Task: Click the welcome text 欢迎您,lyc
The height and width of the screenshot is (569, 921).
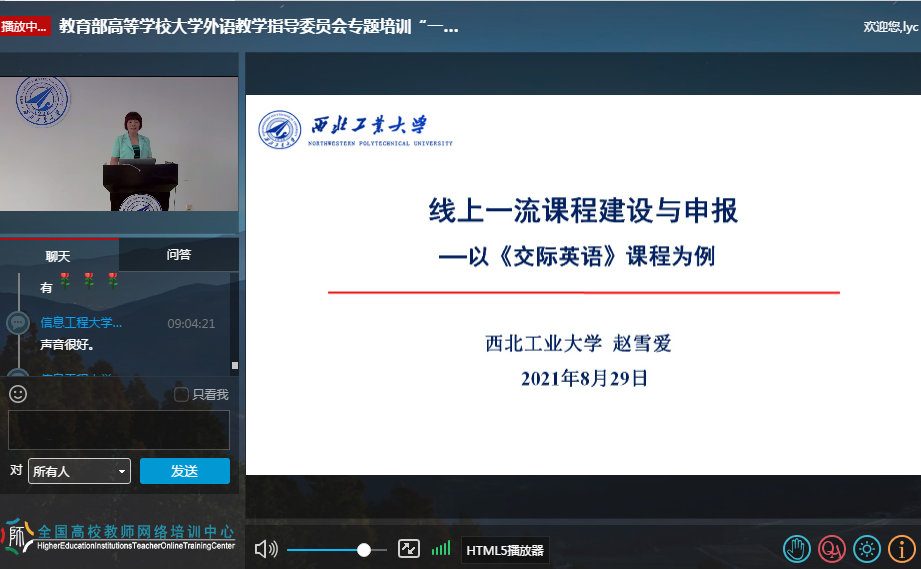Action: pos(890,26)
